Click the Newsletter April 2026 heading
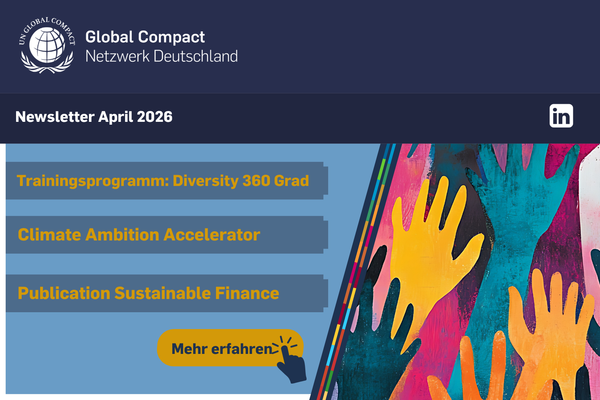Screen dimensions: 600x400 point(94,117)
